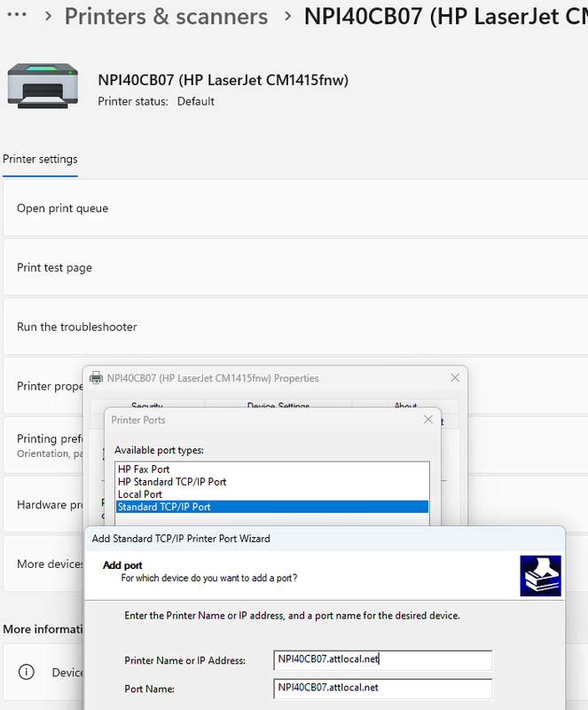
Task: Close the Printer Ports dialog
Action: tap(428, 420)
